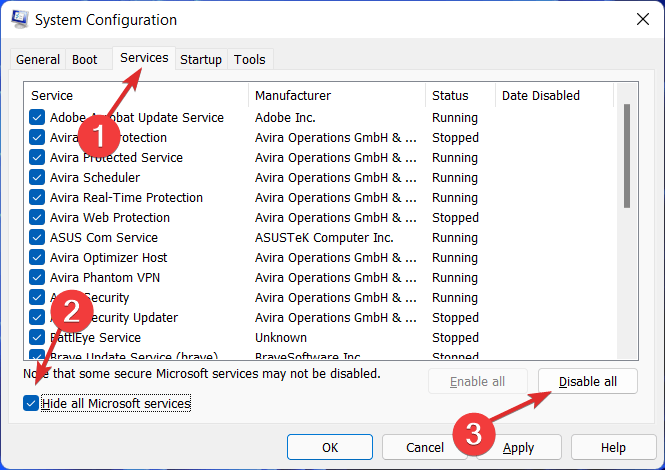Disable the Avira Phantom VPN service
Image resolution: width=665 pixels, height=470 pixels.
[x=37, y=277]
